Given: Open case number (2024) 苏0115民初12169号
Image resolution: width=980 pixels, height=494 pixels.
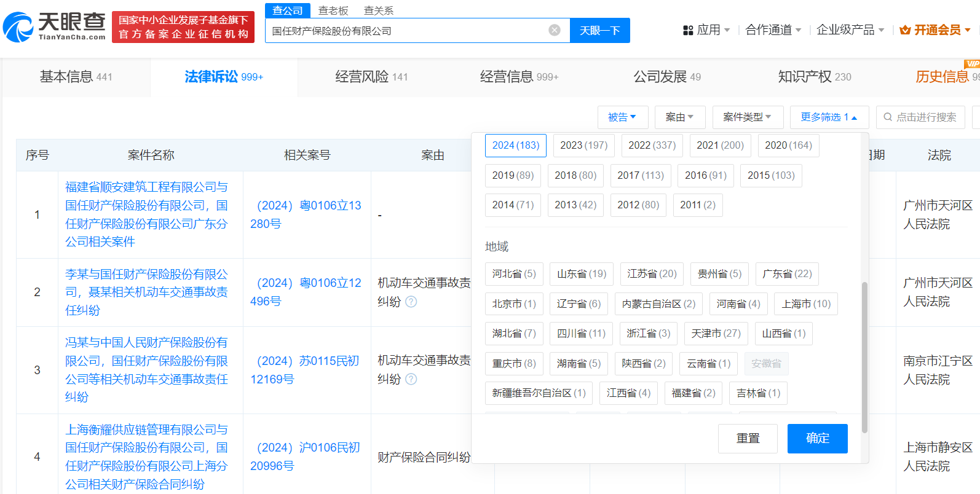Looking at the screenshot, I should (x=304, y=370).
